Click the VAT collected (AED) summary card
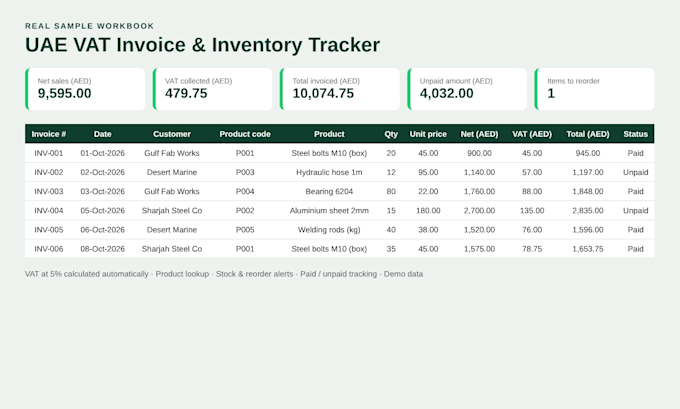Viewport: 680px width, 409px height. 212,89
